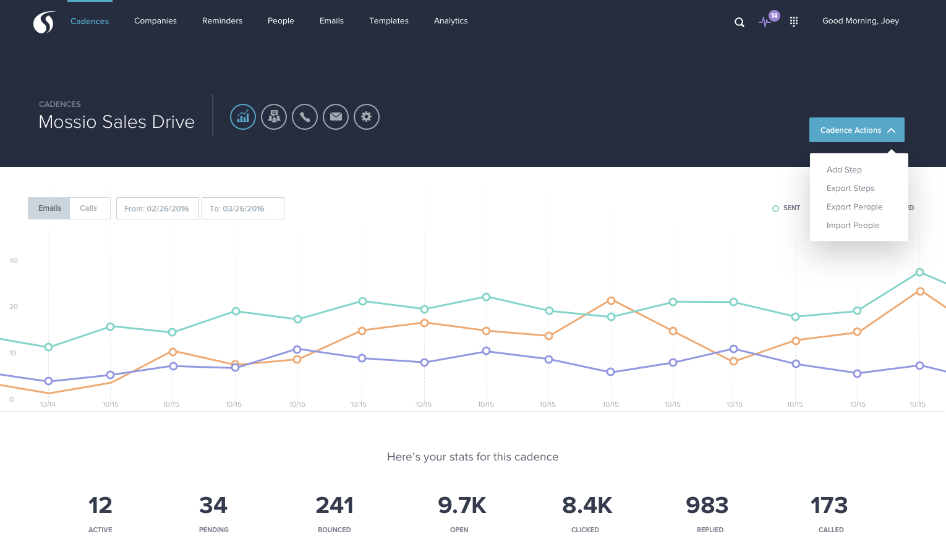Open the Companies nav tab
This screenshot has width=946, height=560.
click(x=155, y=21)
